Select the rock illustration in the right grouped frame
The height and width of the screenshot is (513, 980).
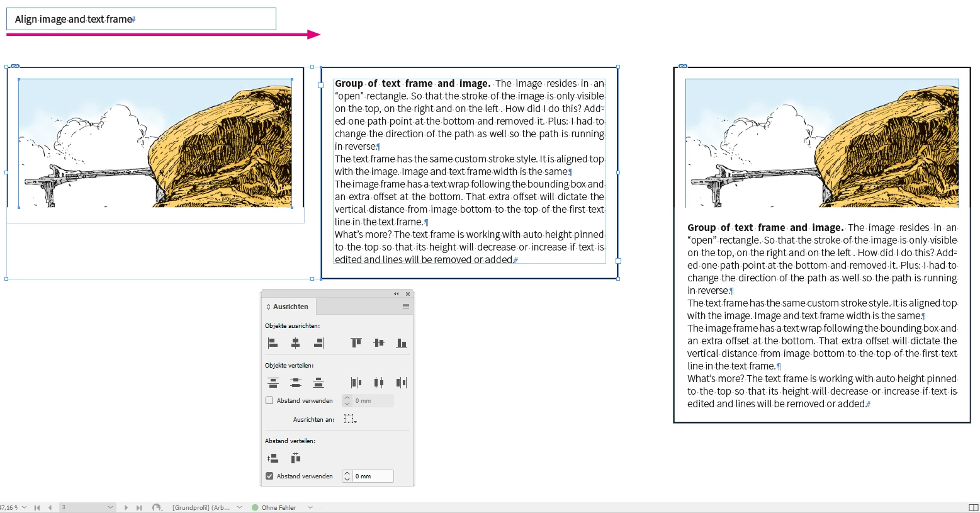(x=822, y=143)
